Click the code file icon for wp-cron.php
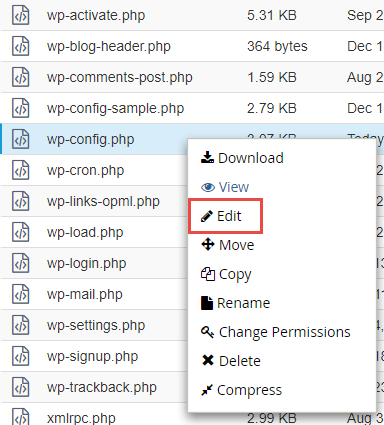This screenshot has height=425, width=384. pos(21,170)
